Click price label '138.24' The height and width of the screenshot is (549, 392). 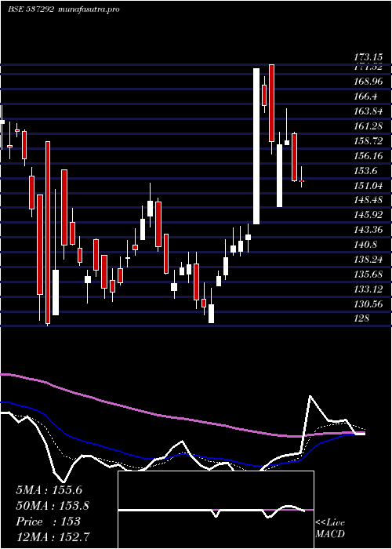pyautogui.click(x=368, y=260)
